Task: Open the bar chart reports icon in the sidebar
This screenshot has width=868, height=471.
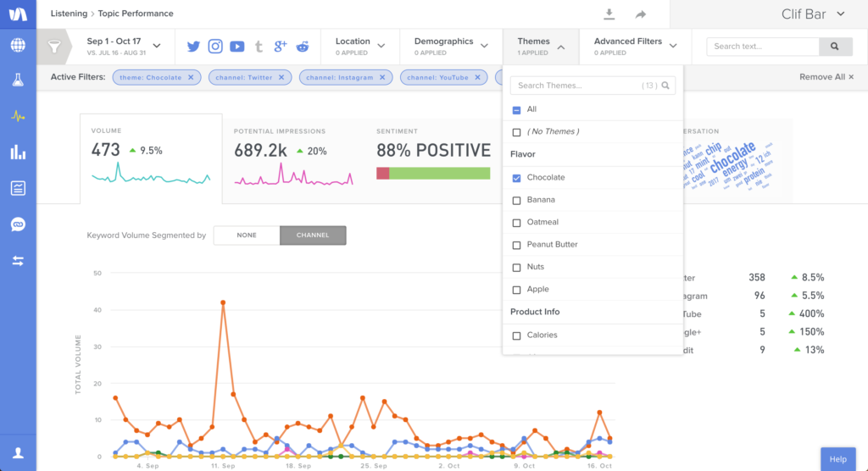Action: [18, 152]
